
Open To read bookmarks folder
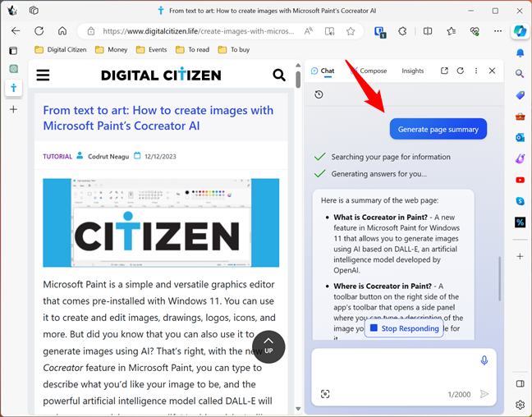tap(192, 50)
